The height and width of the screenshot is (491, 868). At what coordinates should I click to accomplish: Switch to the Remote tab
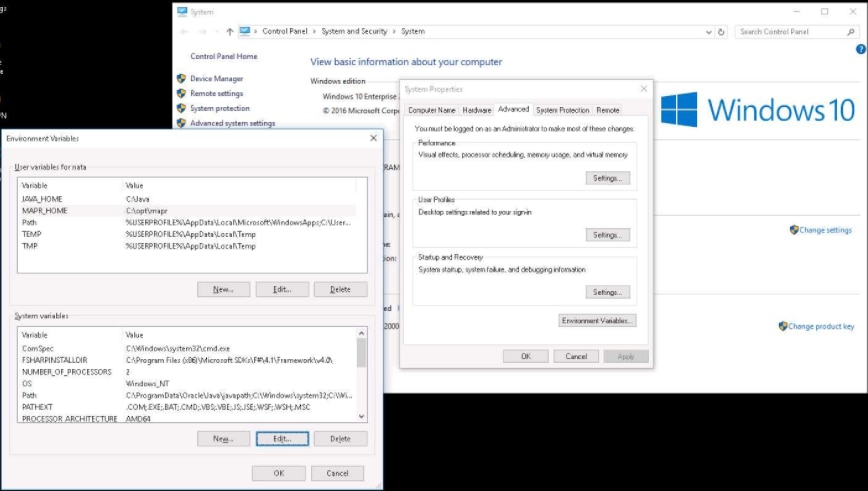pyautogui.click(x=608, y=110)
